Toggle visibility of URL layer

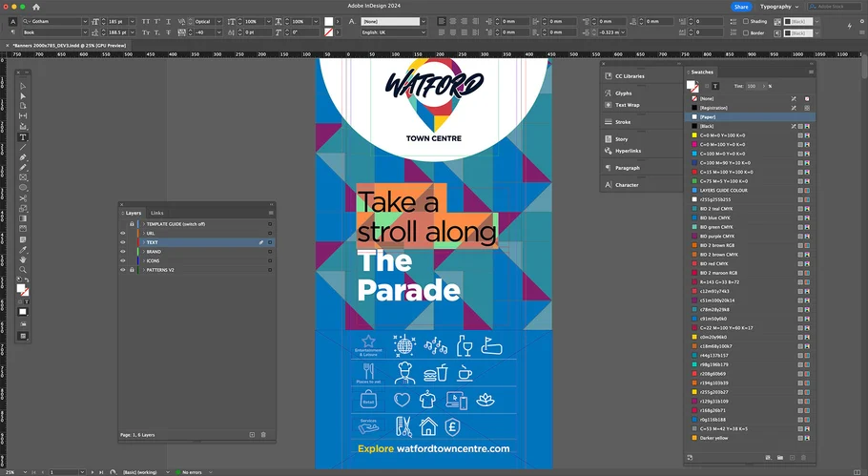pyautogui.click(x=123, y=234)
